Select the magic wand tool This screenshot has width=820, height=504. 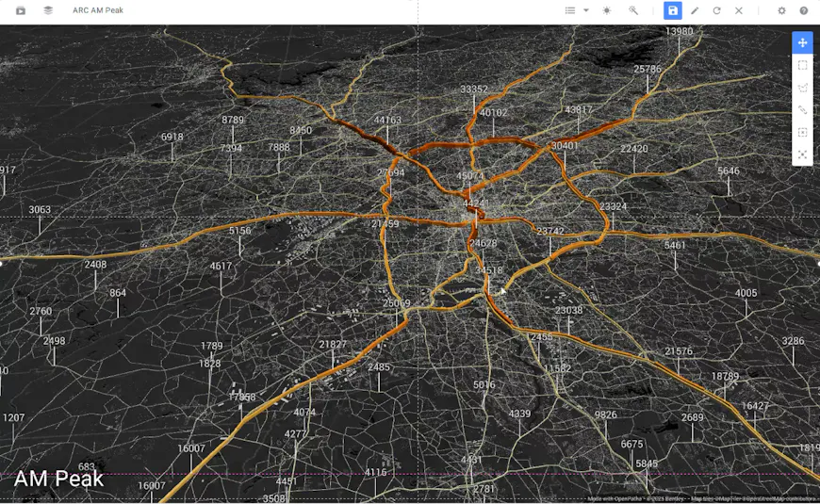633,10
